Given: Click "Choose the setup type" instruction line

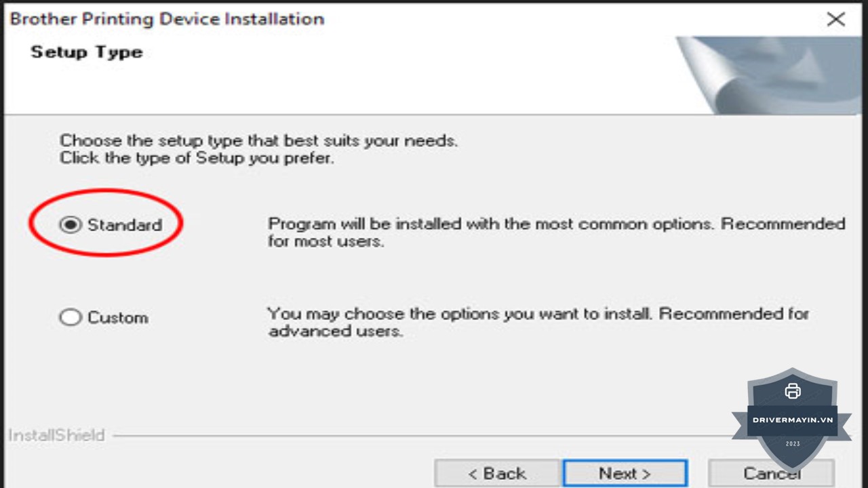Looking at the screenshot, I should point(258,141).
